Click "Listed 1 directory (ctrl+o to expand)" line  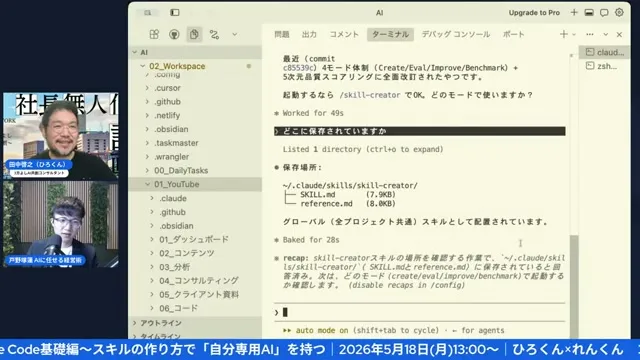[x=363, y=149]
